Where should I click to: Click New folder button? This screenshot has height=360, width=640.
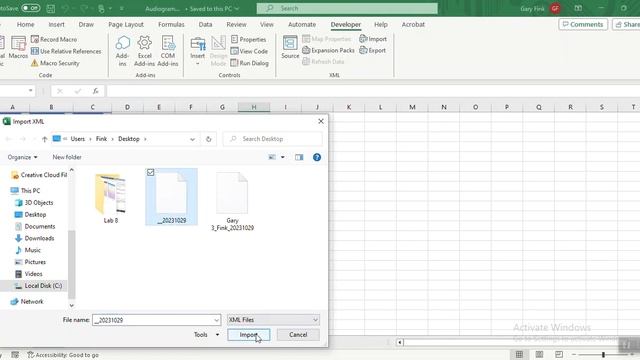[x=67, y=157]
